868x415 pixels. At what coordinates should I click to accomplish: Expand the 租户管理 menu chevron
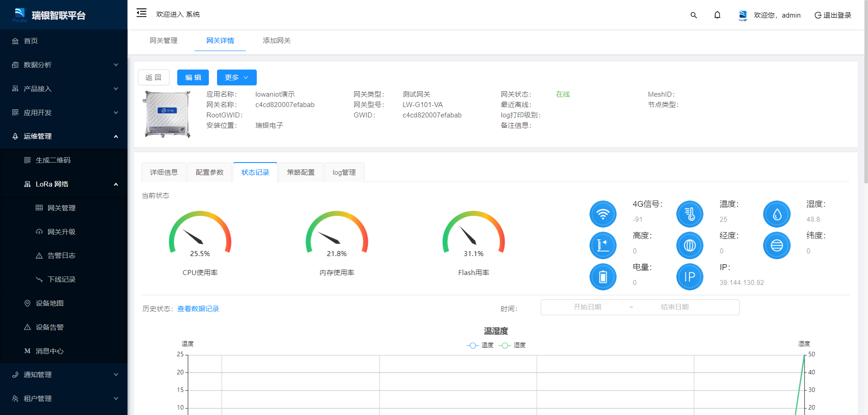116,399
